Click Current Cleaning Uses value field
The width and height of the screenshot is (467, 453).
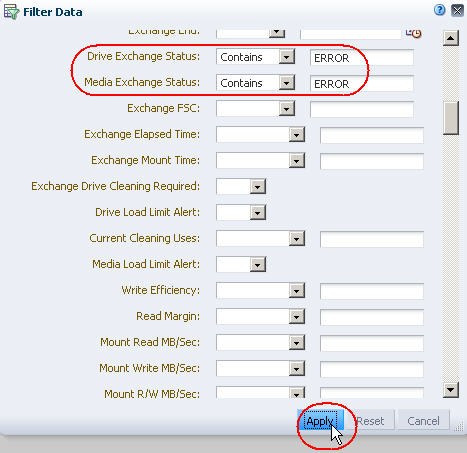click(372, 239)
